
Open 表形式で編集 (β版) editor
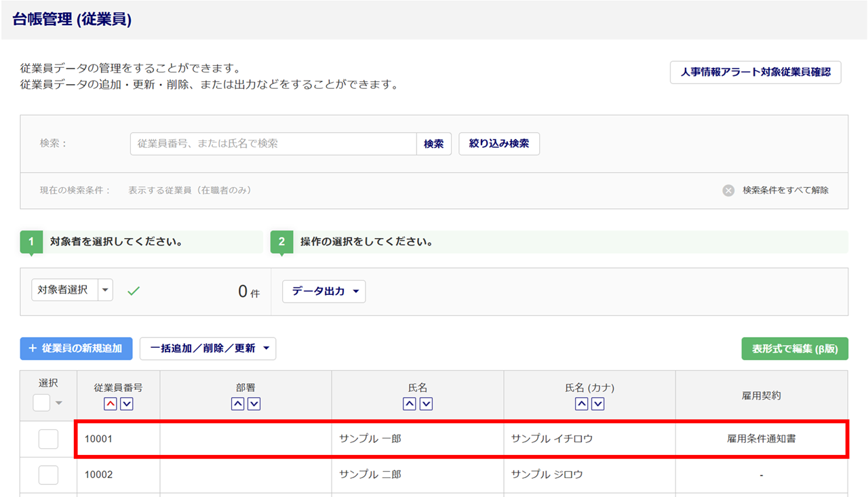tap(795, 349)
